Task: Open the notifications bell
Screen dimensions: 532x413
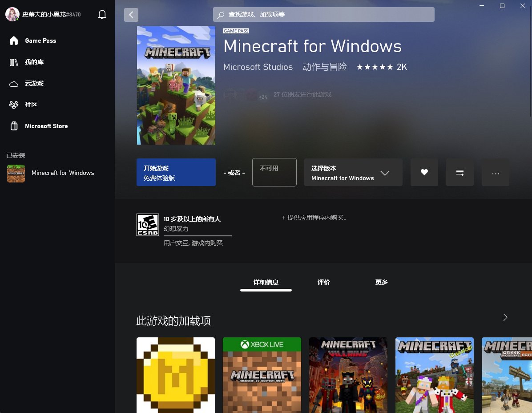Action: coord(102,15)
